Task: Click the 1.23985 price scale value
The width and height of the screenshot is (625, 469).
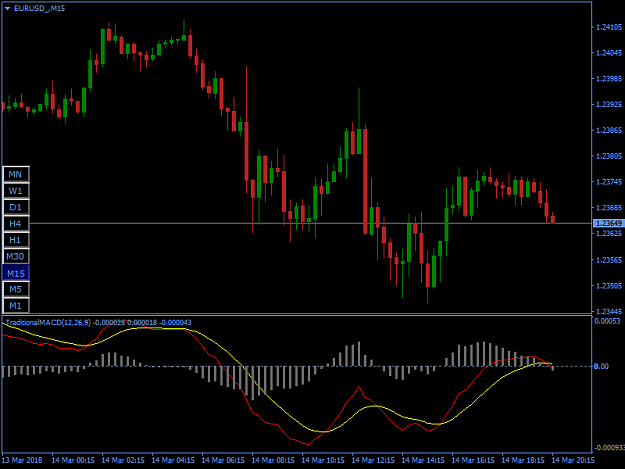Action: (x=608, y=79)
